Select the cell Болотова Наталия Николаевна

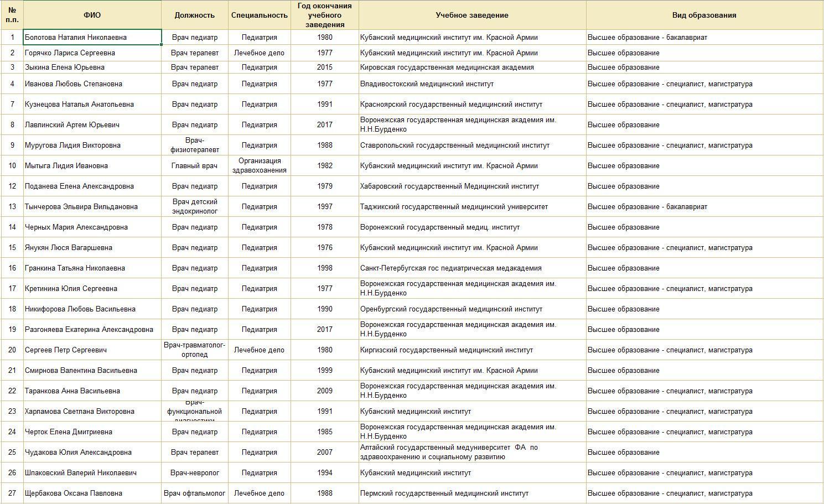[92, 37]
